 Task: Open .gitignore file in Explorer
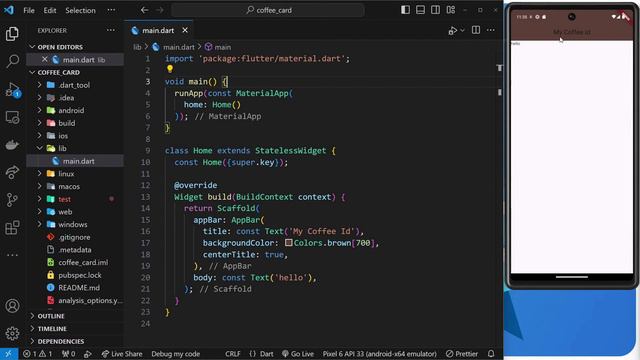click(x=75, y=237)
